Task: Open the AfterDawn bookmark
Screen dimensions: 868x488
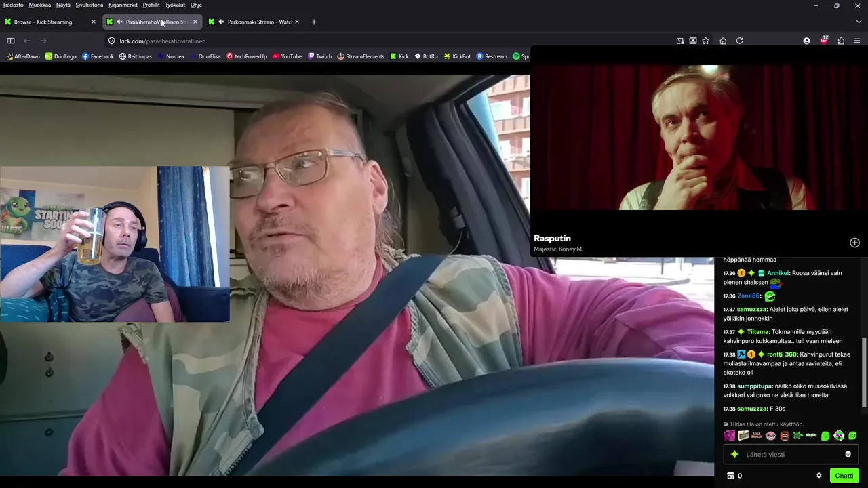Action: 24,56
